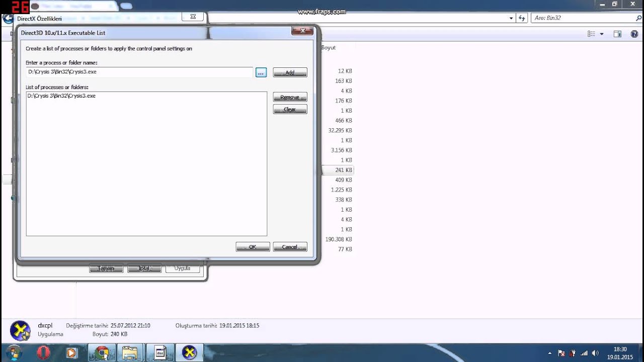Click the Action Center flag tray icon

point(561,353)
